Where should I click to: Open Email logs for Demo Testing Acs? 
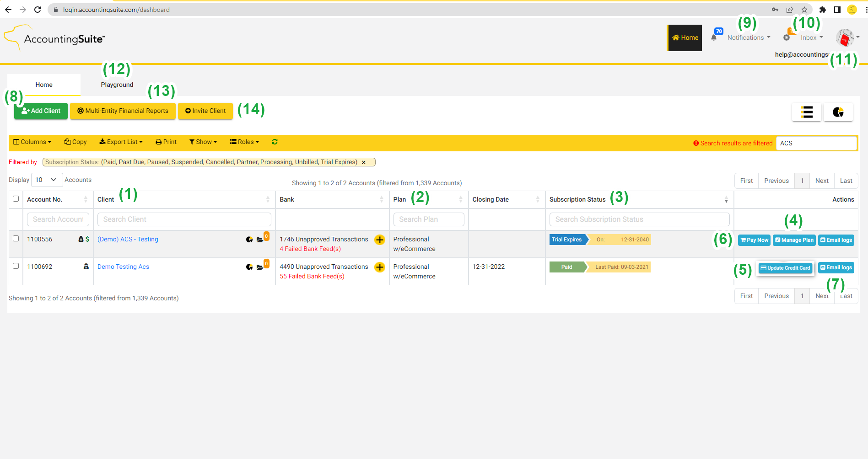coord(836,267)
